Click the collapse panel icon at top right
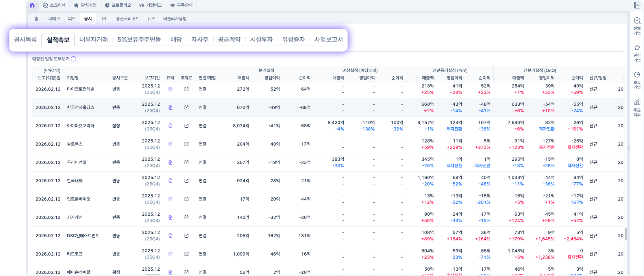 (x=637, y=5)
